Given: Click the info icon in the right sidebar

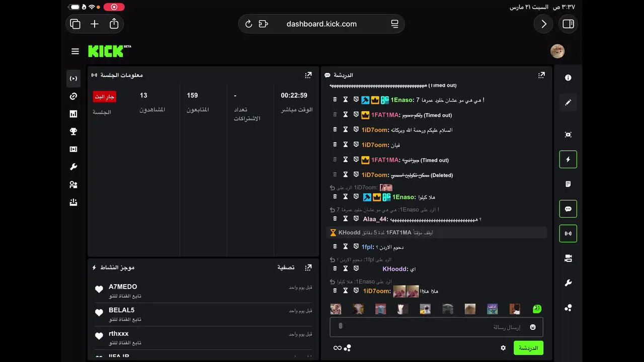Looking at the screenshot, I should point(568,78).
